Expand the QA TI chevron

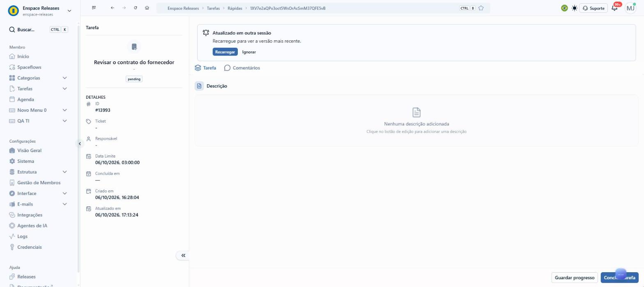click(x=64, y=121)
